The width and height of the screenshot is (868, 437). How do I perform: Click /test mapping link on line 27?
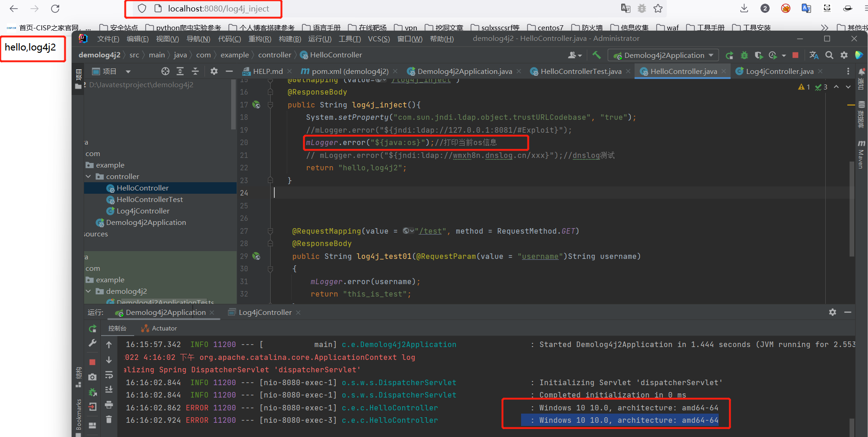tap(431, 231)
